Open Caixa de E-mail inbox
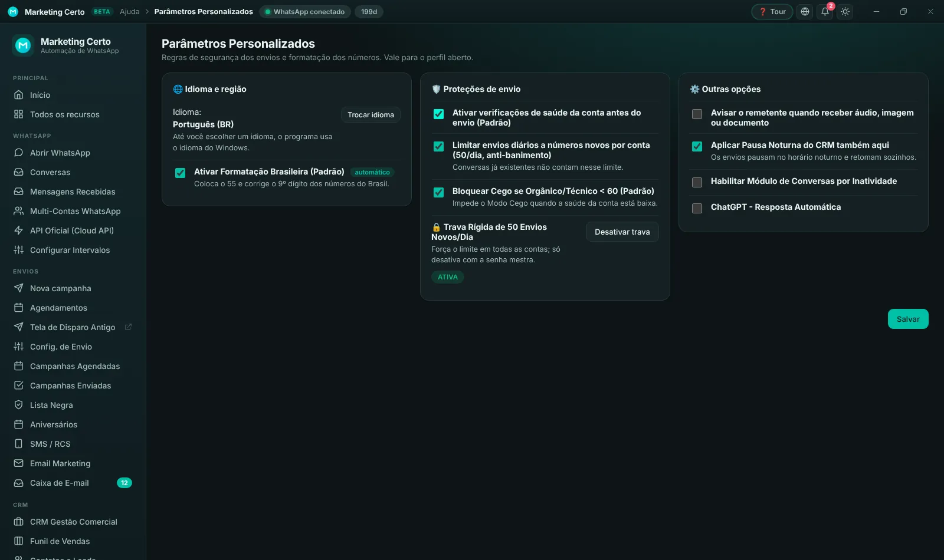This screenshot has width=944, height=560. point(73,483)
